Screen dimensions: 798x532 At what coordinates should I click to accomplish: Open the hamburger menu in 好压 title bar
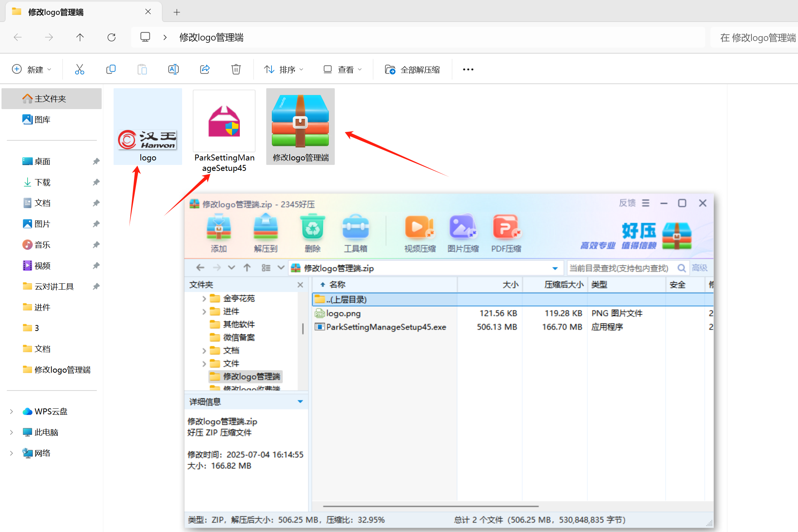click(646, 203)
